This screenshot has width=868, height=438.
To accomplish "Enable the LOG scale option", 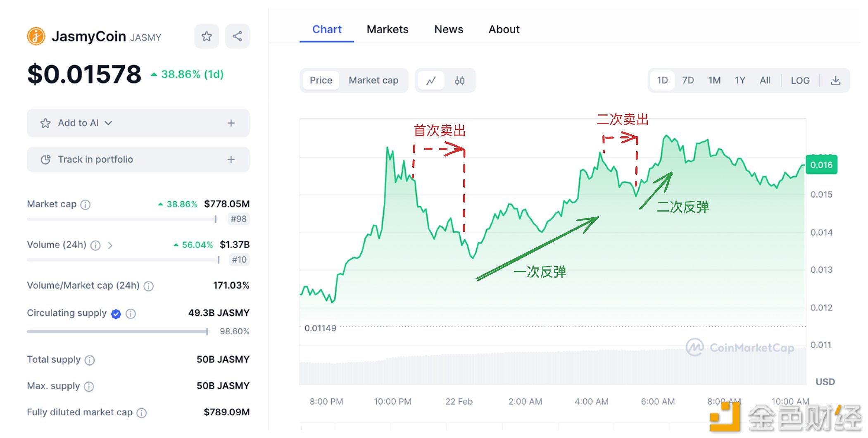I will click(x=800, y=81).
